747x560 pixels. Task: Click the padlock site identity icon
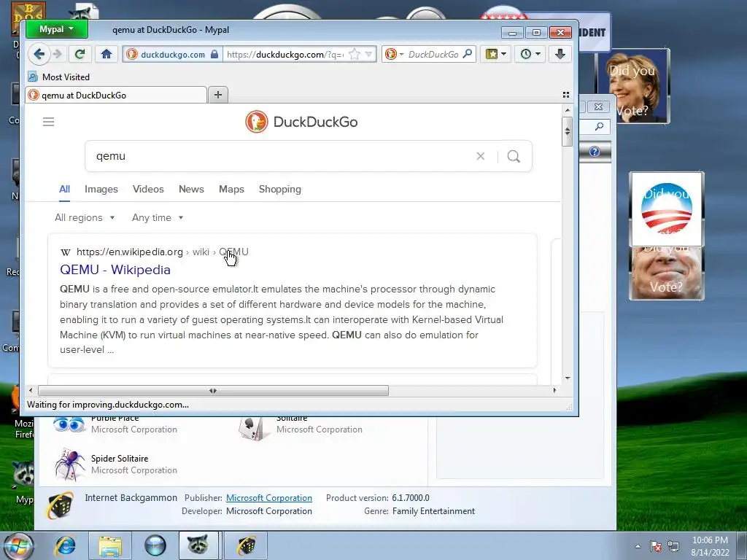click(x=214, y=54)
